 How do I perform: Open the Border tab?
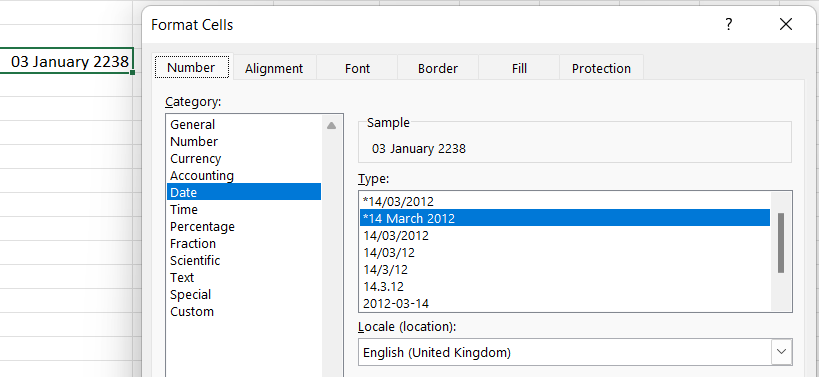tap(438, 68)
